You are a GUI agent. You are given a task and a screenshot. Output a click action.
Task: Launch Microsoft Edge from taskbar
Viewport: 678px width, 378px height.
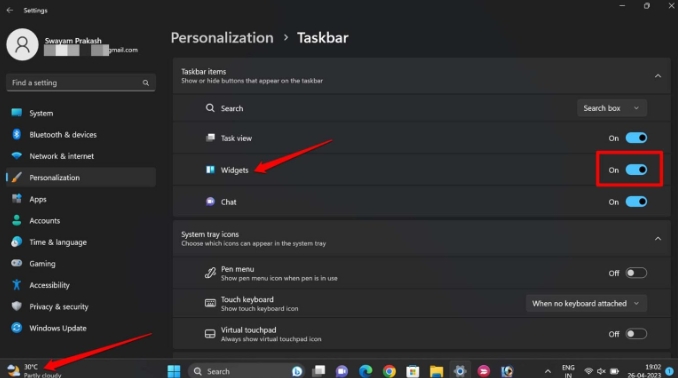(365, 371)
